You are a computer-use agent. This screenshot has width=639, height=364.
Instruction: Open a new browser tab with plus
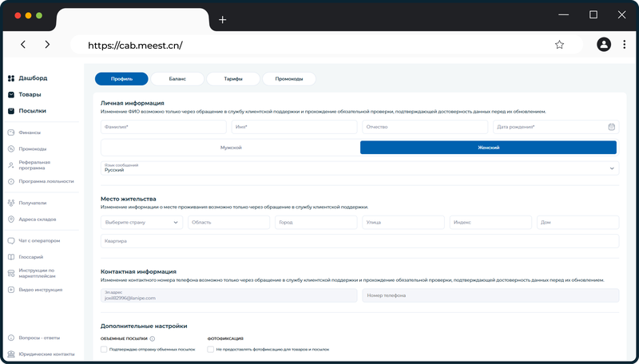click(x=222, y=19)
